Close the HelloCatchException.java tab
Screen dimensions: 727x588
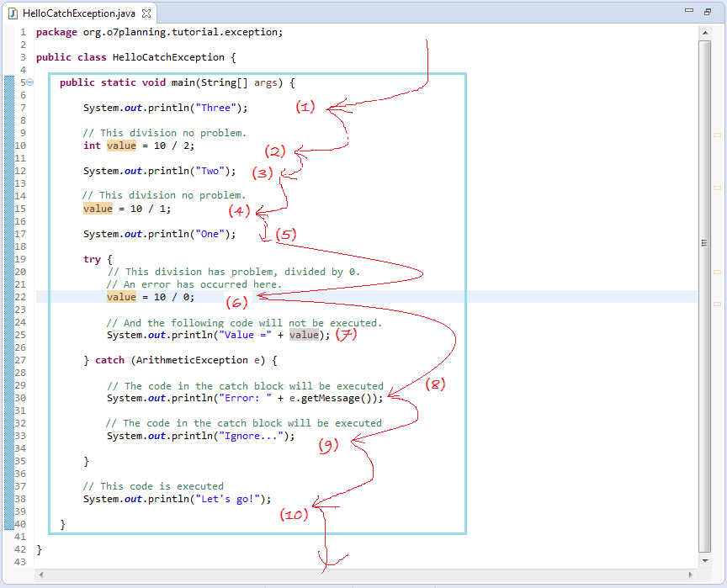pyautogui.click(x=146, y=13)
